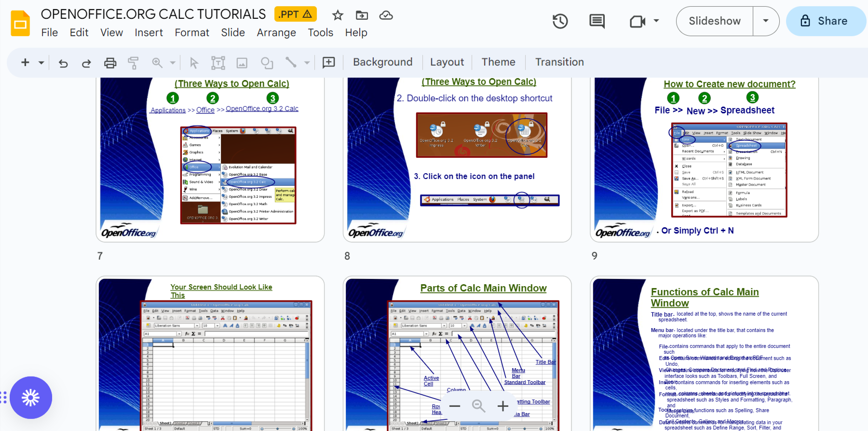This screenshot has width=868, height=431.
Task: Open the video call options dropdown
Action: point(656,21)
